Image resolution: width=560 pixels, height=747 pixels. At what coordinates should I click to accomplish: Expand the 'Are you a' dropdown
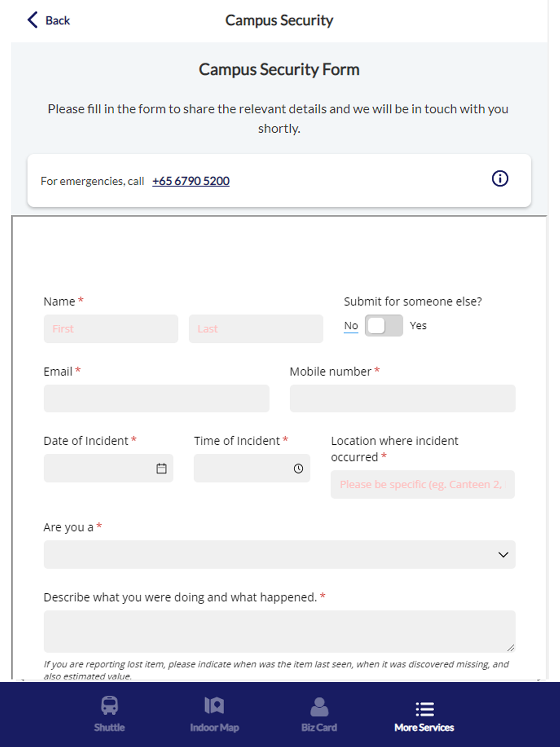279,555
